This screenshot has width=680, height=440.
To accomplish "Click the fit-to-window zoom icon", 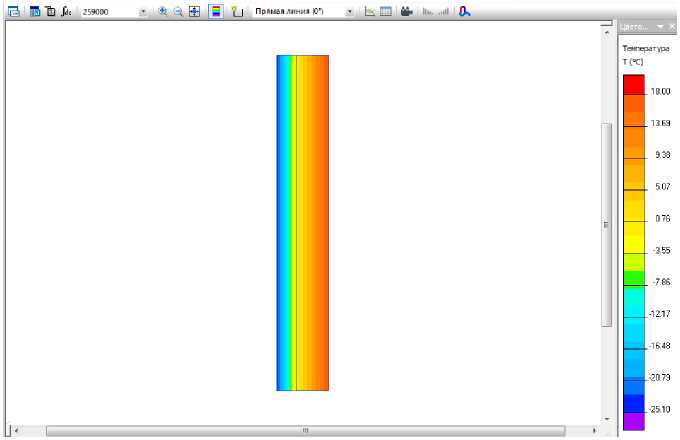I will click(x=195, y=12).
